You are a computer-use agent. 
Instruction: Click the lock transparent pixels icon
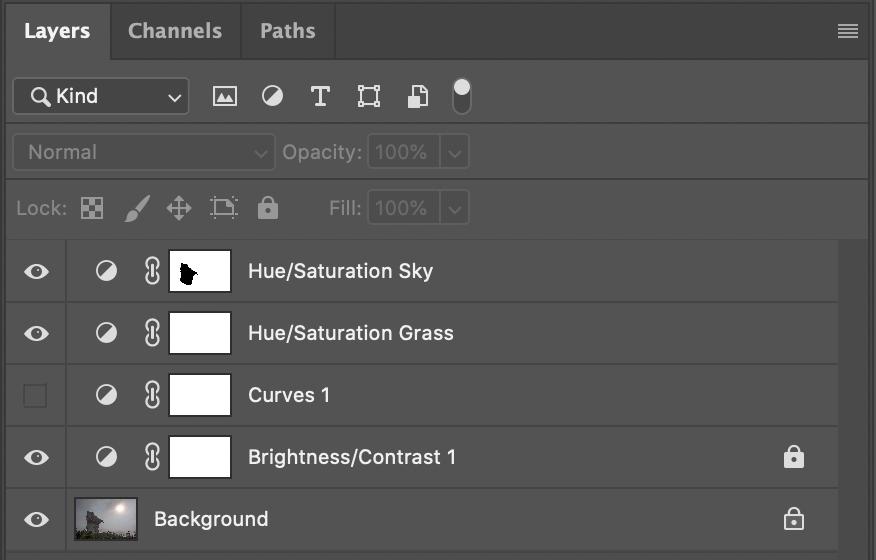coord(92,208)
